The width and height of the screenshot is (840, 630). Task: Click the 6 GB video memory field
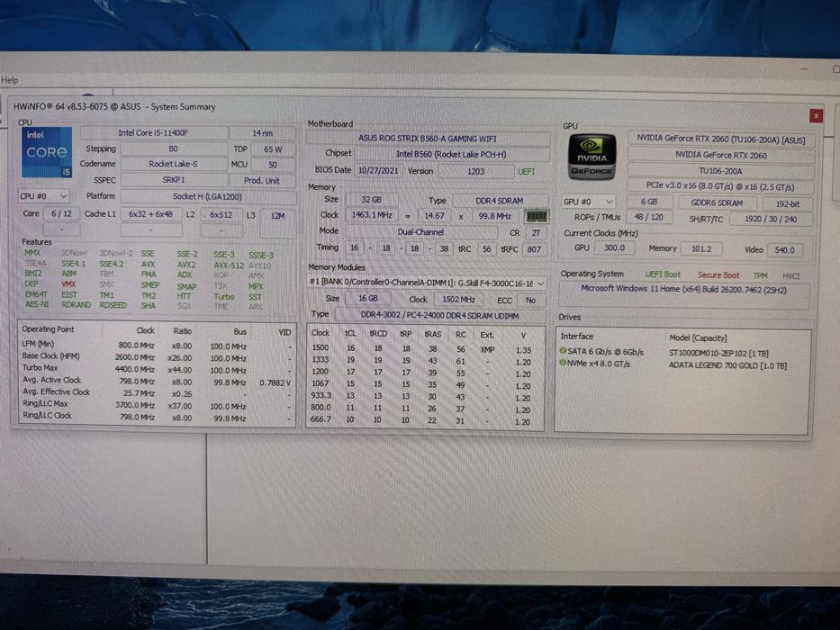[x=649, y=202]
